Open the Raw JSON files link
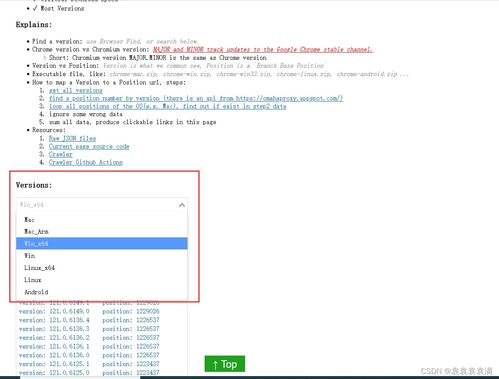Screen dimensions: 499x379 [x=72, y=138]
